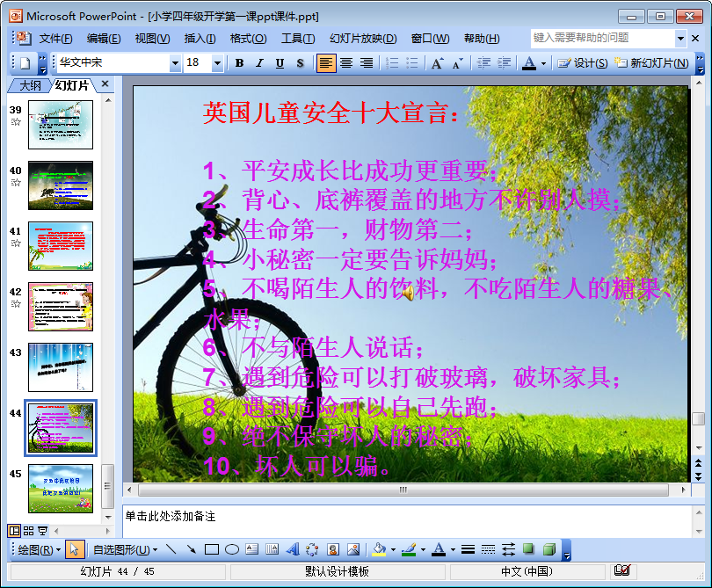Apply the line color brush
This screenshot has width=712, height=588.
pyautogui.click(x=409, y=550)
